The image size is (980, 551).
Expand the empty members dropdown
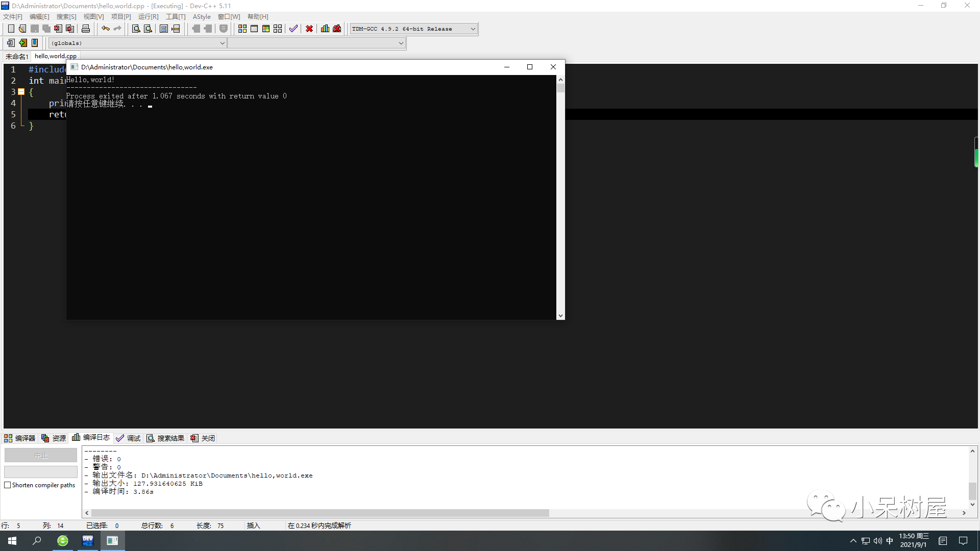click(x=401, y=43)
